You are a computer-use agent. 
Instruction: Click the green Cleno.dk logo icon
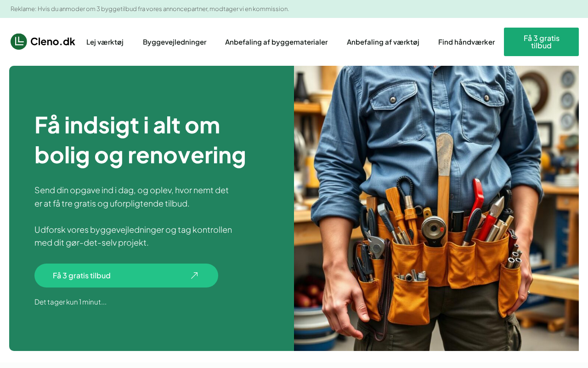tap(19, 41)
